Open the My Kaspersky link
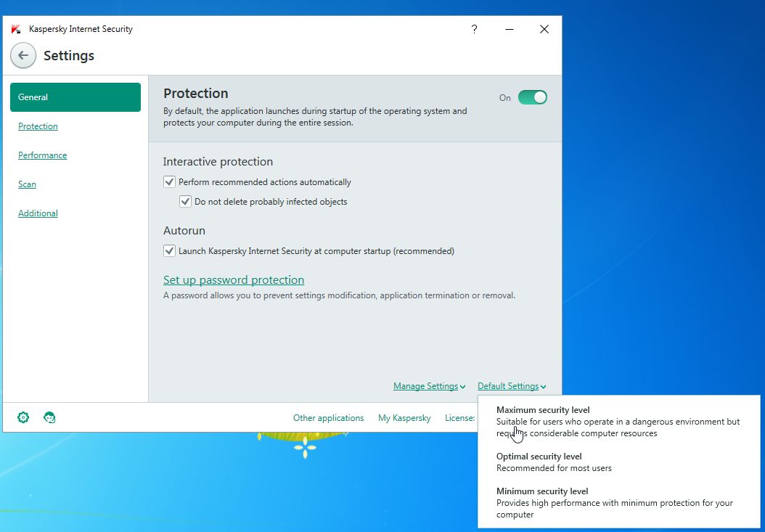 click(x=404, y=418)
